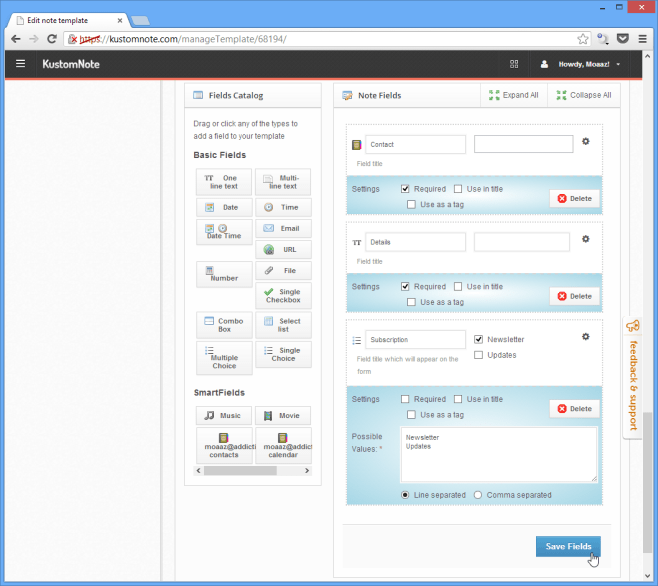
Task: Open Chrome menu icon
Action: click(x=643, y=39)
